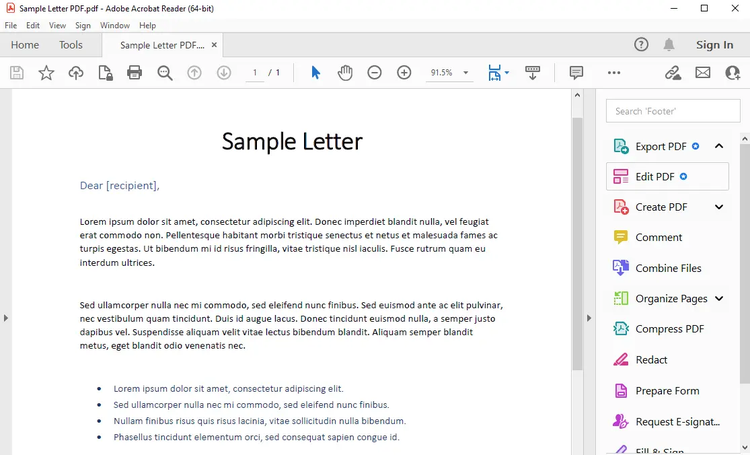Click the Organize Pages label
750x455 pixels.
pos(671,299)
